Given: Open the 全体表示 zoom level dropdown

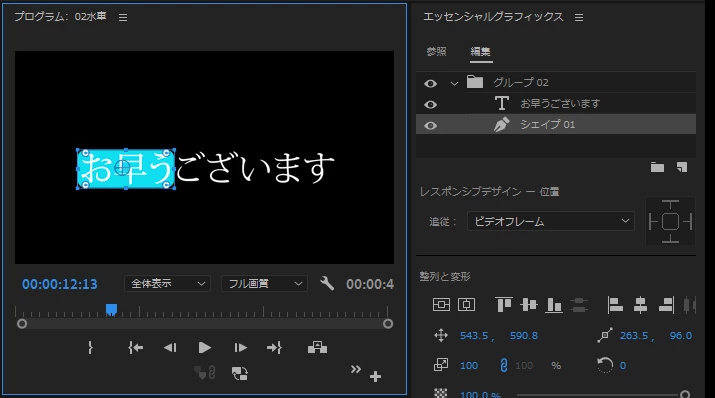Looking at the screenshot, I should (x=167, y=284).
